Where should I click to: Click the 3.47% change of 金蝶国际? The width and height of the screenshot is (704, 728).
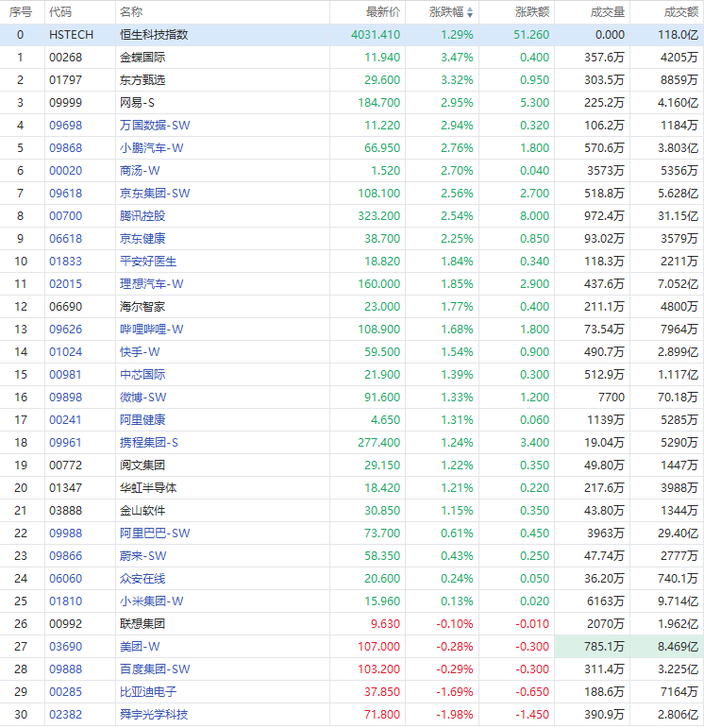pyautogui.click(x=457, y=58)
